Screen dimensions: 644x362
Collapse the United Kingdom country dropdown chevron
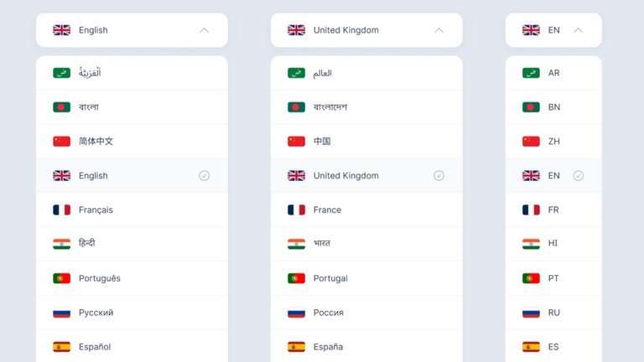(439, 30)
